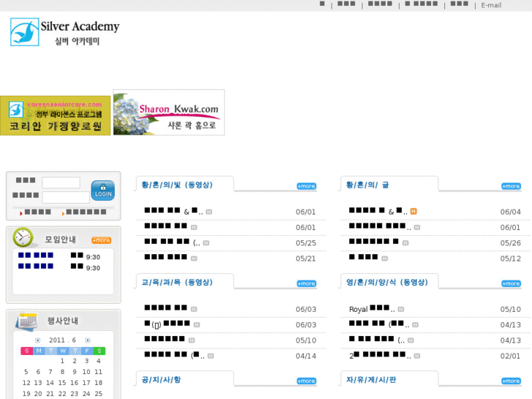Open 황혼의 글 post dated 06/04
This screenshot has width=532, height=399.
378,212
